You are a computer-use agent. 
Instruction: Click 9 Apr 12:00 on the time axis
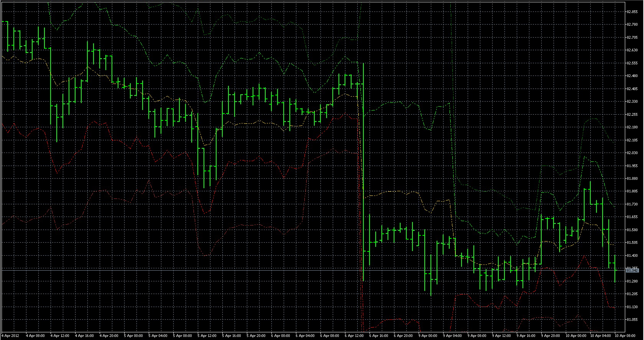point(501,336)
